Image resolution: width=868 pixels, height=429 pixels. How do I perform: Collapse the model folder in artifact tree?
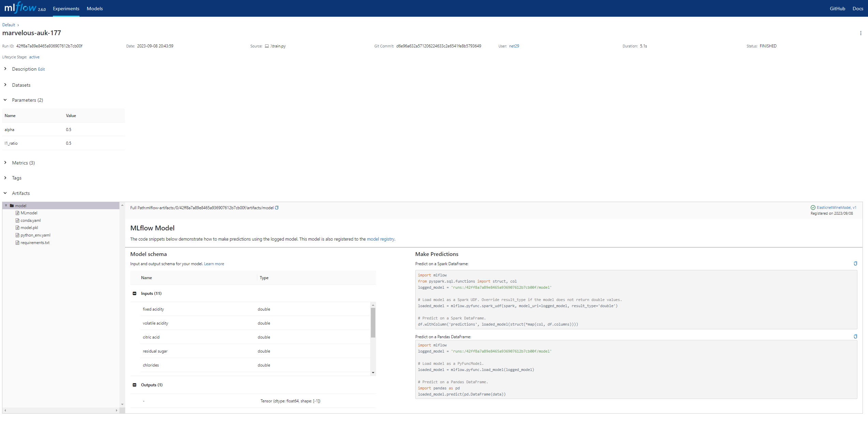[6, 205]
